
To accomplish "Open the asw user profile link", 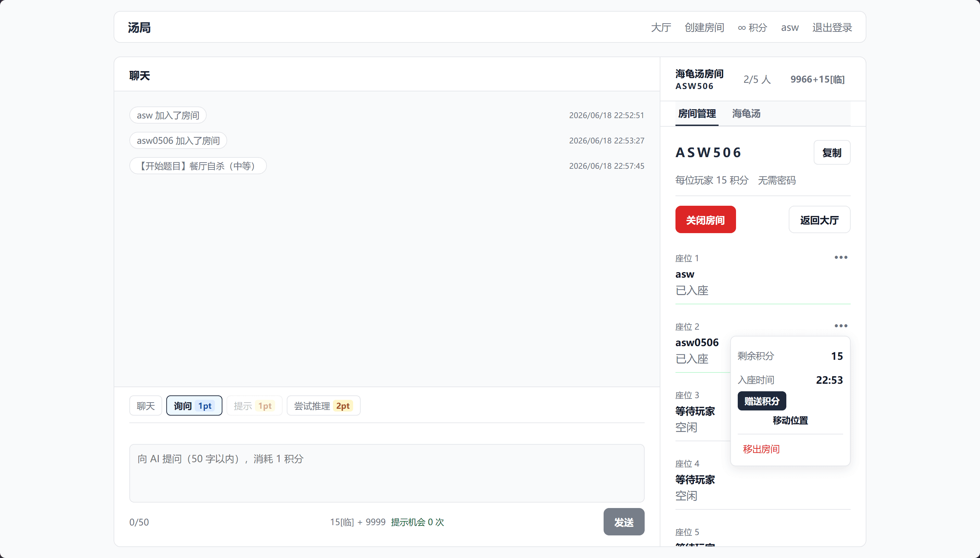I will [x=790, y=28].
